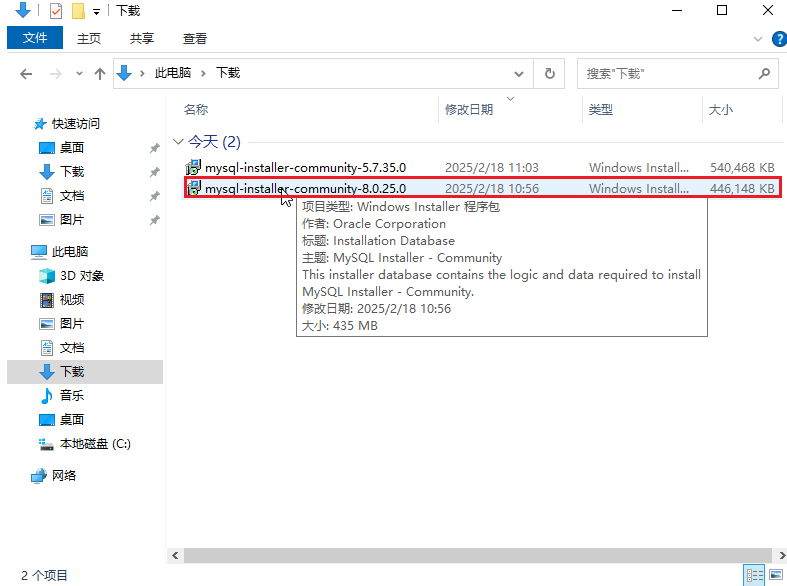The width and height of the screenshot is (787, 586).
Task: Click the search magnifier icon
Action: (764, 74)
